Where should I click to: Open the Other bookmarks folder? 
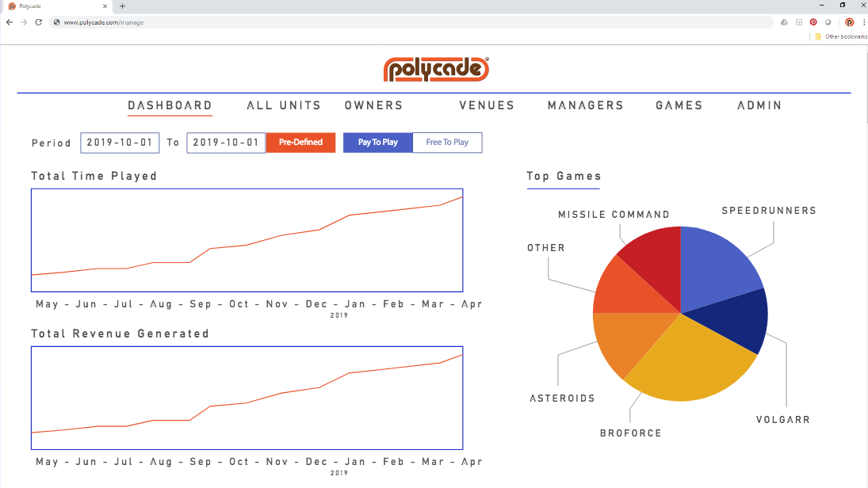tap(840, 36)
